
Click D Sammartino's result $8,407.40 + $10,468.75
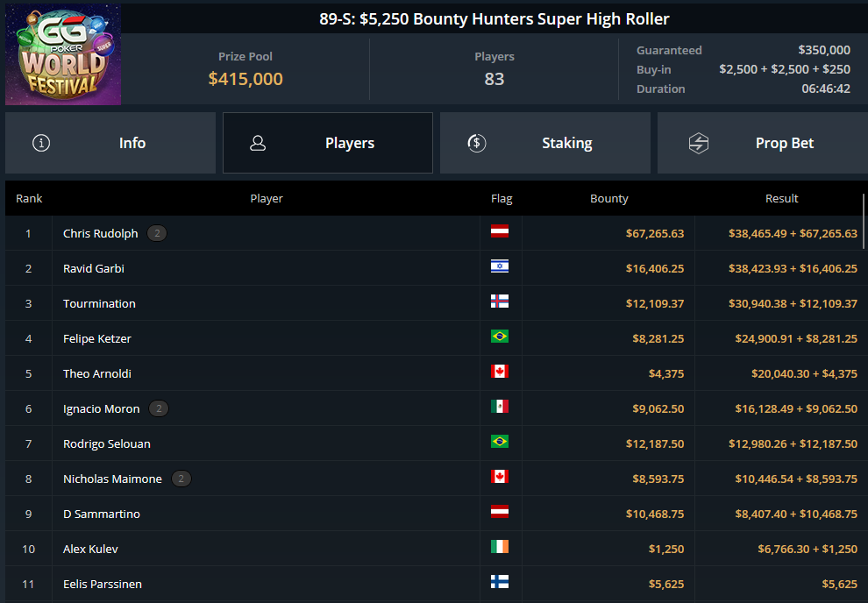796,514
